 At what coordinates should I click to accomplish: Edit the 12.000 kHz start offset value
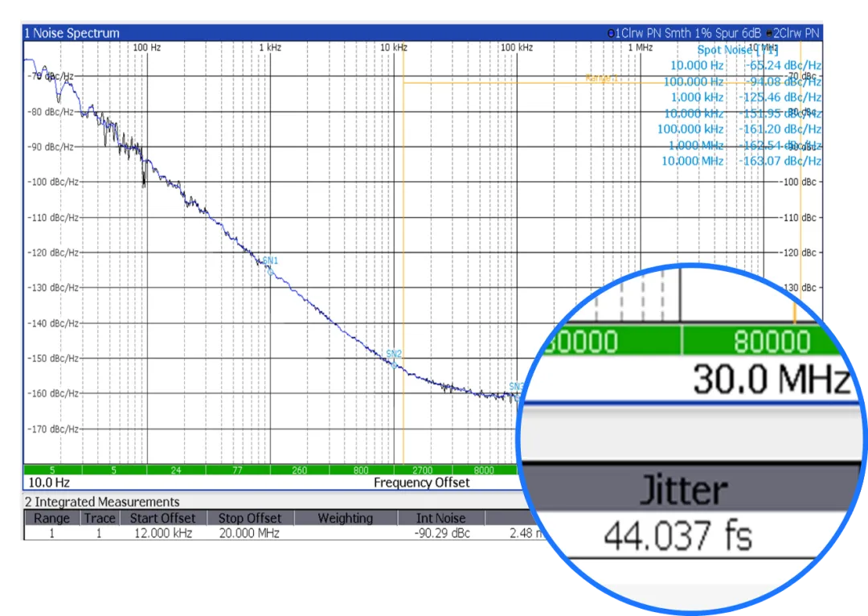(162, 532)
